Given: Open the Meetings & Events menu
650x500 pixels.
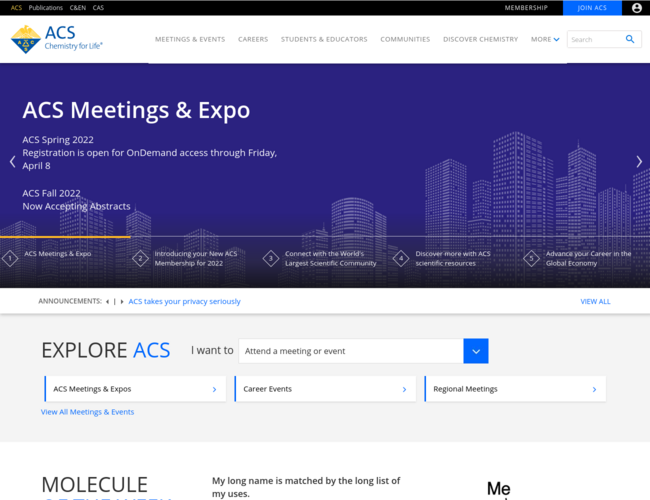Looking at the screenshot, I should pyautogui.click(x=189, y=39).
